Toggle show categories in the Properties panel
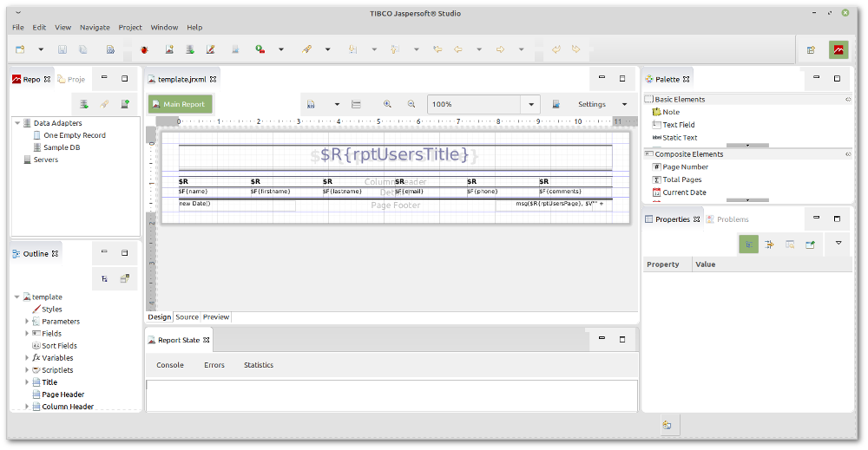This screenshot has width=868, height=450. click(748, 245)
